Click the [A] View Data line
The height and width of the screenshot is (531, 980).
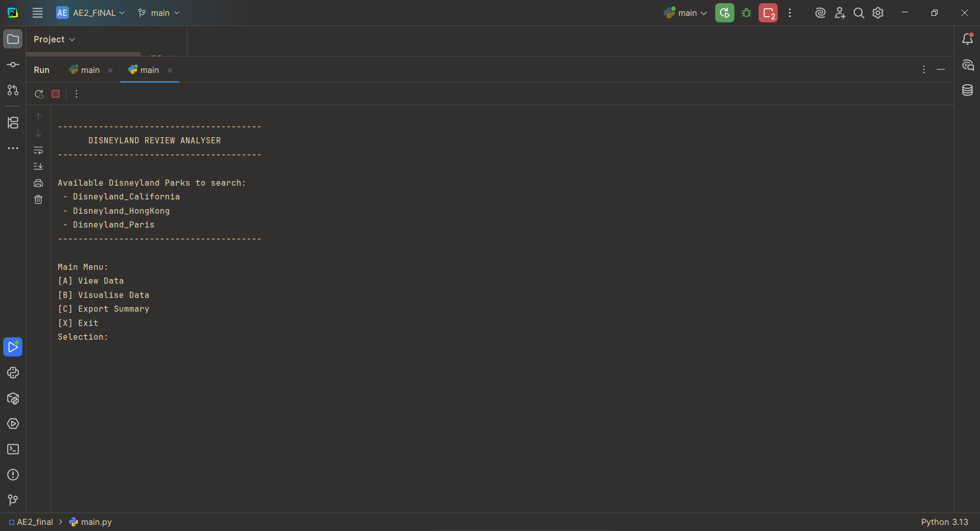pos(91,281)
